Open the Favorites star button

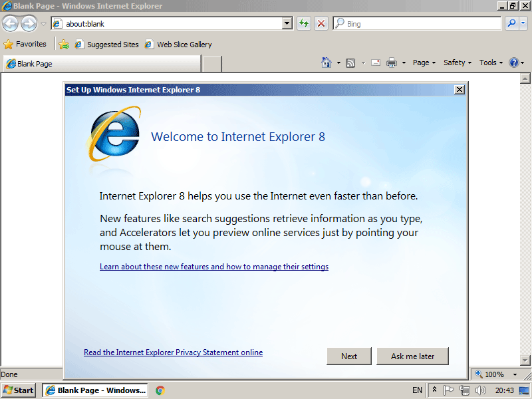click(25, 44)
